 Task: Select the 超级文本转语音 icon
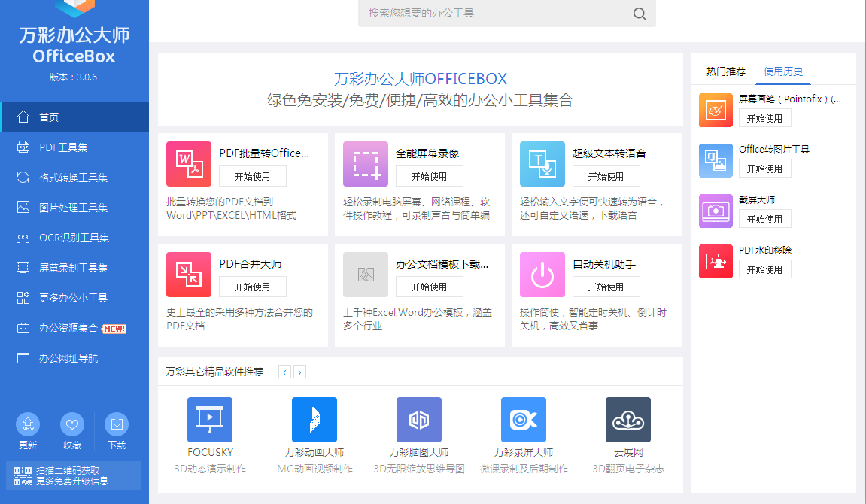coord(542,164)
